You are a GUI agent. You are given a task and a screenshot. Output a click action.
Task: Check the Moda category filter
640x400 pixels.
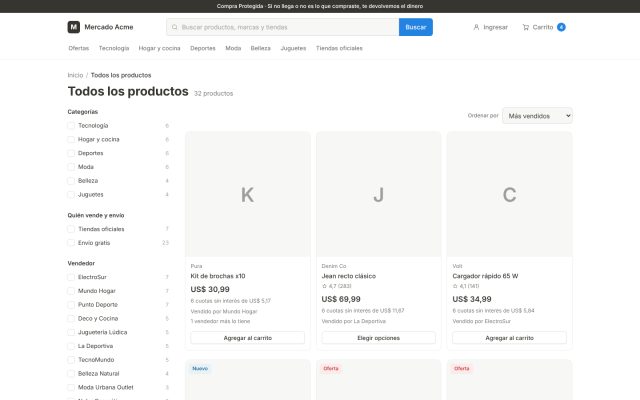pyautogui.click(x=71, y=167)
